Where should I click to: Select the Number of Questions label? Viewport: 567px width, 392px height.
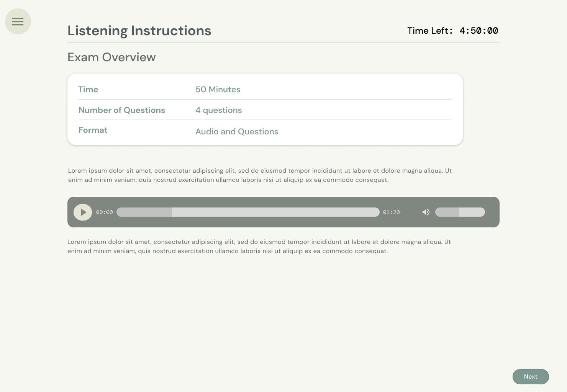pyautogui.click(x=121, y=110)
